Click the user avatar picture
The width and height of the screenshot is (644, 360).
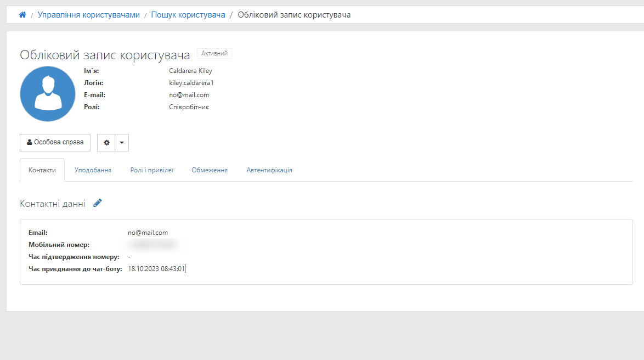48,94
